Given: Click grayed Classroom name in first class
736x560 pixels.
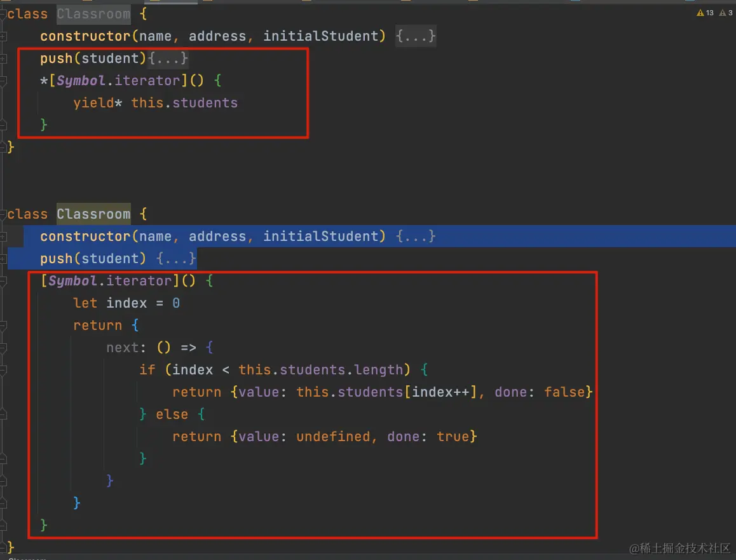Looking at the screenshot, I should 94,14.
